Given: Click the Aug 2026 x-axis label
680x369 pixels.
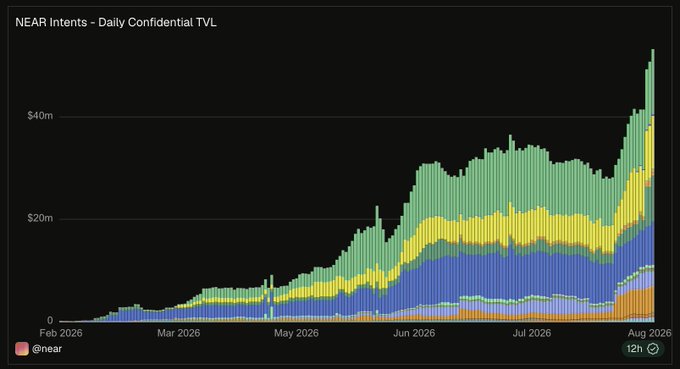Looking at the screenshot, I should click(x=650, y=333).
